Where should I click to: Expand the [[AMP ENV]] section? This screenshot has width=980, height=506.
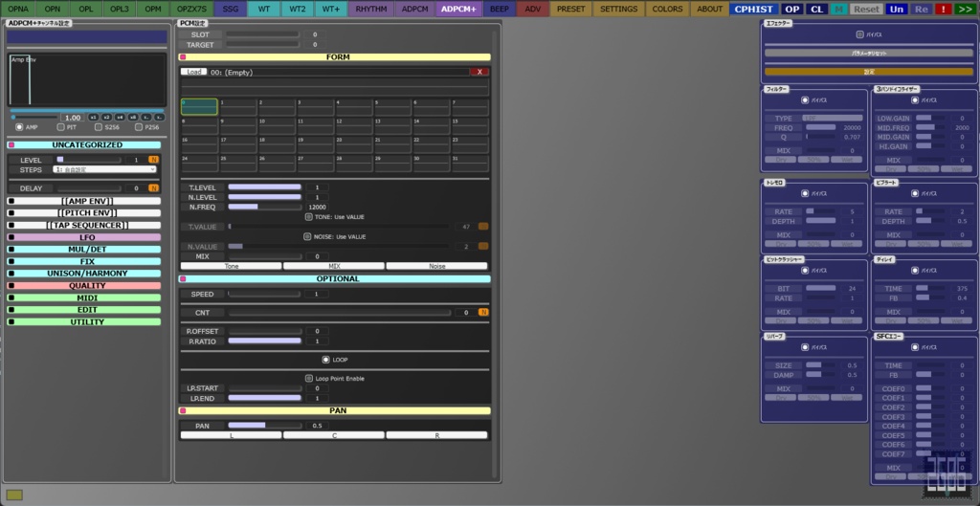point(84,201)
